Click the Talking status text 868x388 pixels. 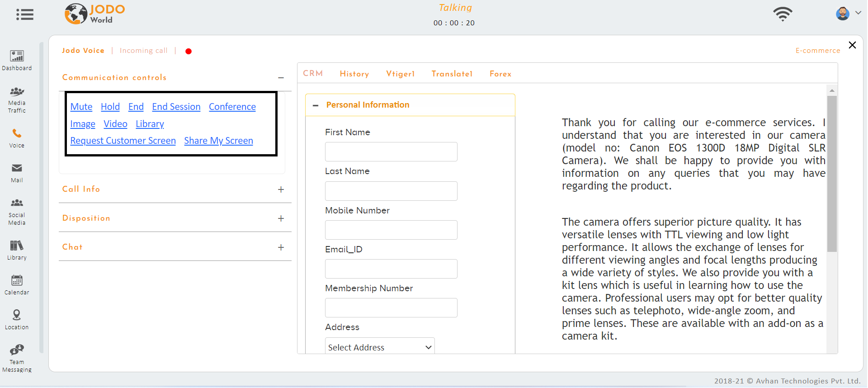[x=455, y=8]
